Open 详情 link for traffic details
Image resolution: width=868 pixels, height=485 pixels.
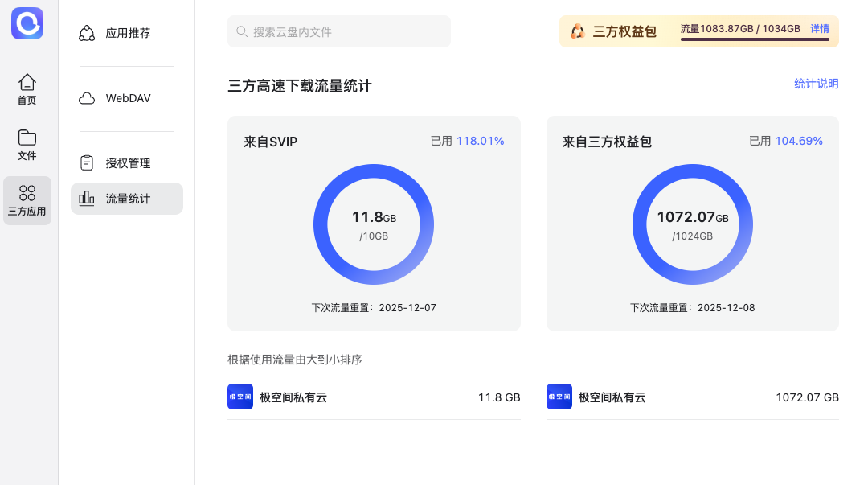click(819, 29)
